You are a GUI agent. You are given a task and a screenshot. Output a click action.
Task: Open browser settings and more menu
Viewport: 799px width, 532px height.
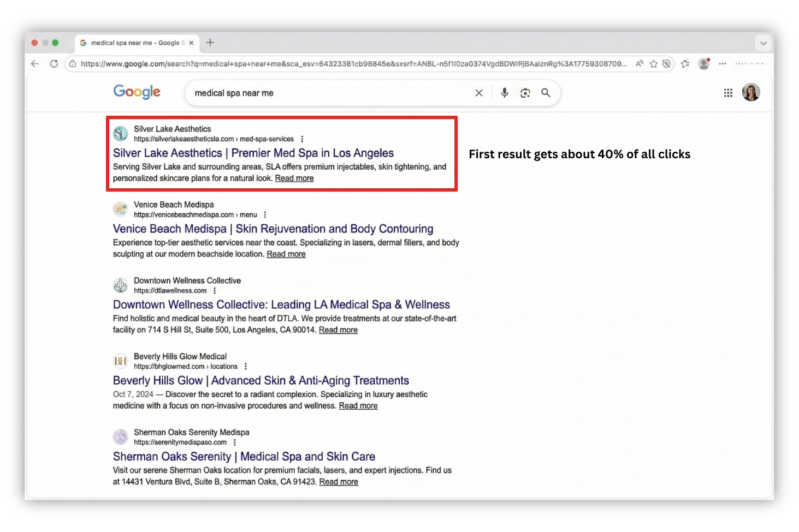point(723,64)
